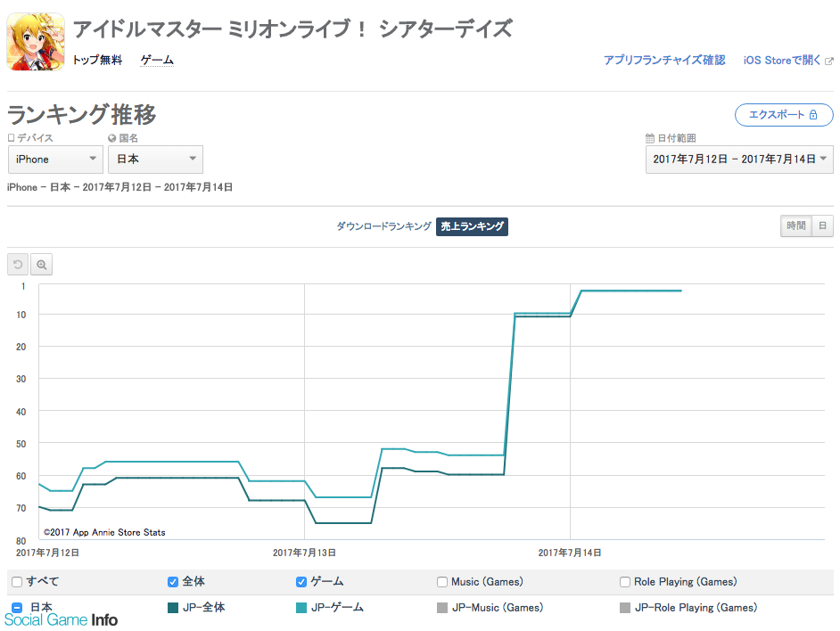Screen dimensions: 840x631
Task: Open the iOS Storeで開く link
Action: [x=782, y=60]
